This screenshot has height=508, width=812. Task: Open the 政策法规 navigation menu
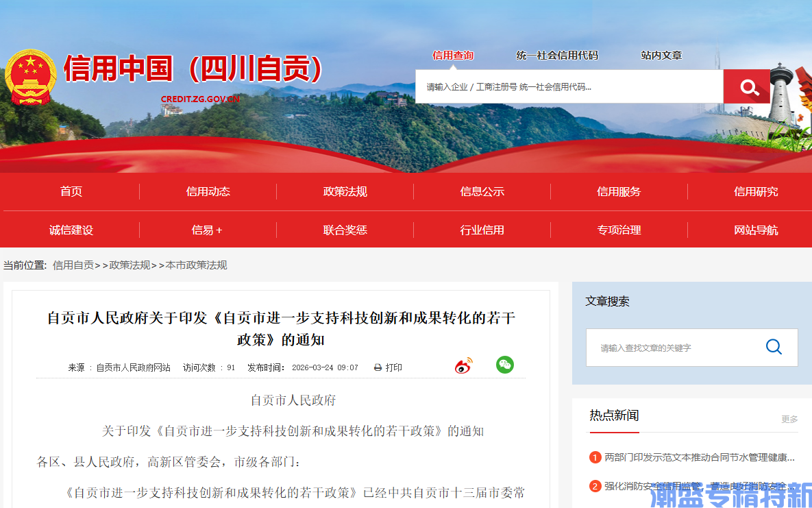(x=345, y=192)
